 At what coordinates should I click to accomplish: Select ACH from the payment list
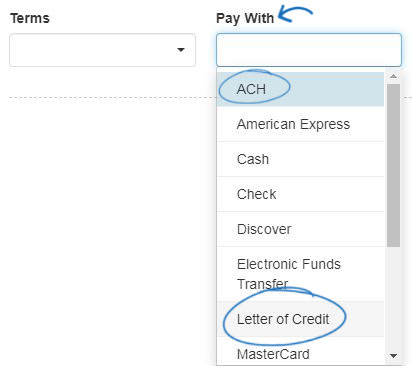[300, 89]
